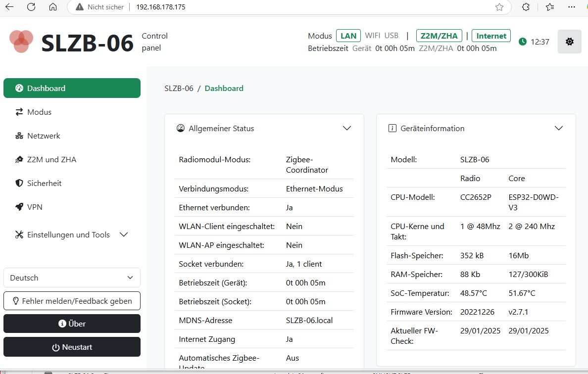Open the browser home page icon
This screenshot has width=588, height=374.
[x=53, y=7]
